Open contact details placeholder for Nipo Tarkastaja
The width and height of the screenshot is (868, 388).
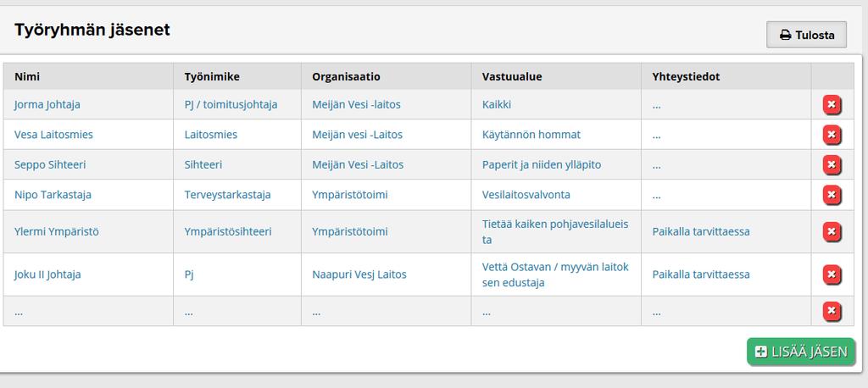[x=657, y=195]
